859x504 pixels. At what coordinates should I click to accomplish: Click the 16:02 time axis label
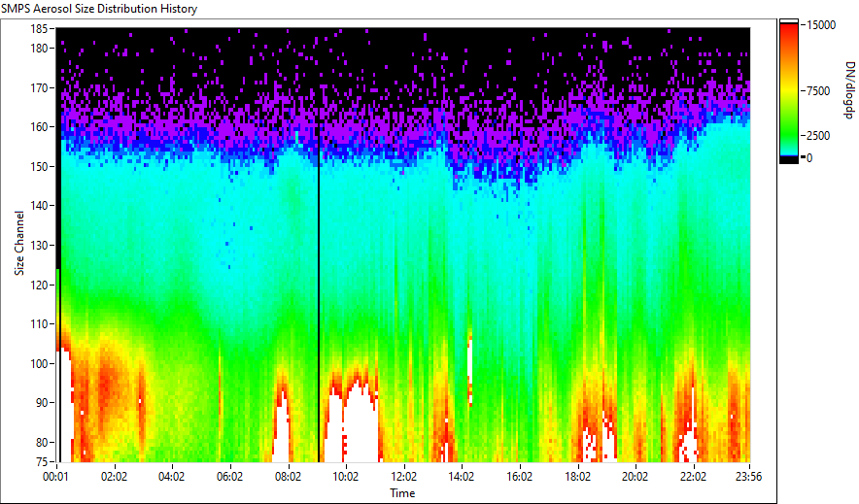(x=519, y=477)
